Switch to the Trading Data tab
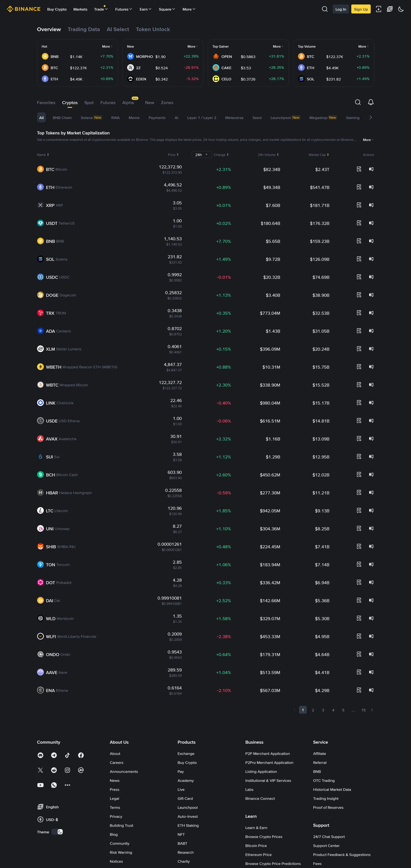This screenshot has width=411, height=868. [x=84, y=29]
